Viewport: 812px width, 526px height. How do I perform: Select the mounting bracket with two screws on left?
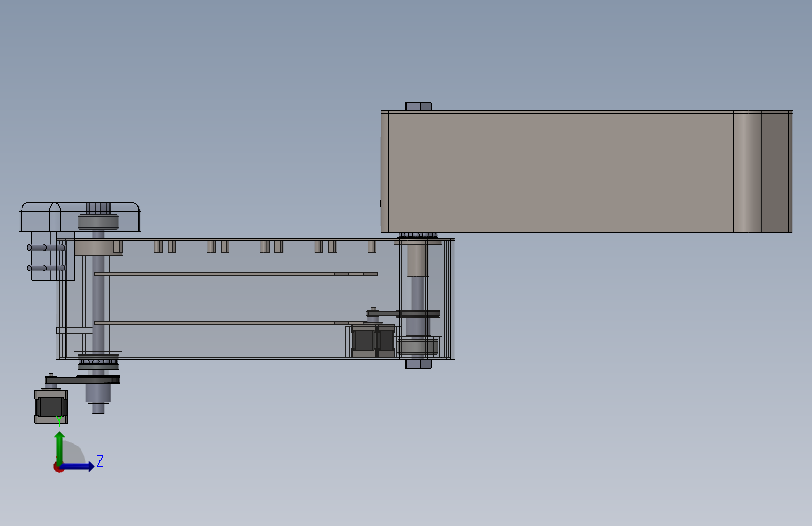(52, 256)
